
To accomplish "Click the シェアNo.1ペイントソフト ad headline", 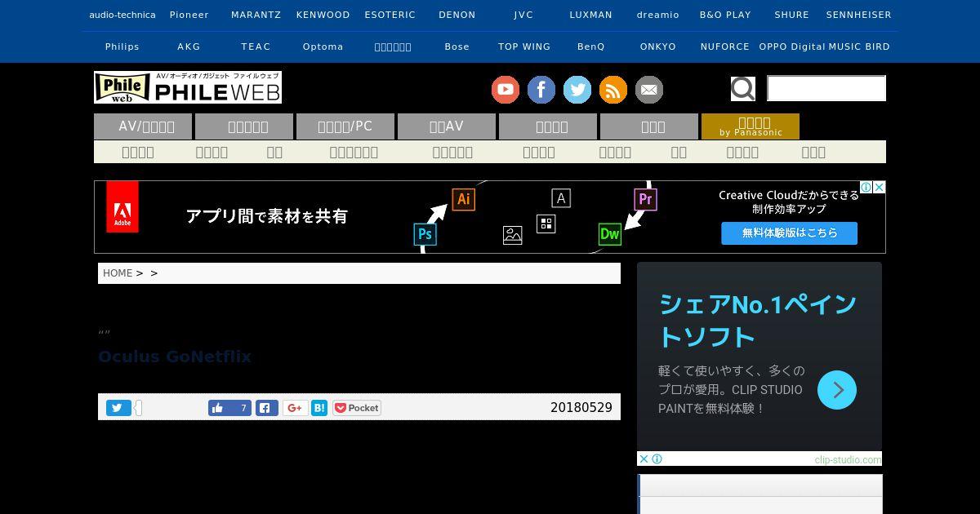I will tap(757, 320).
